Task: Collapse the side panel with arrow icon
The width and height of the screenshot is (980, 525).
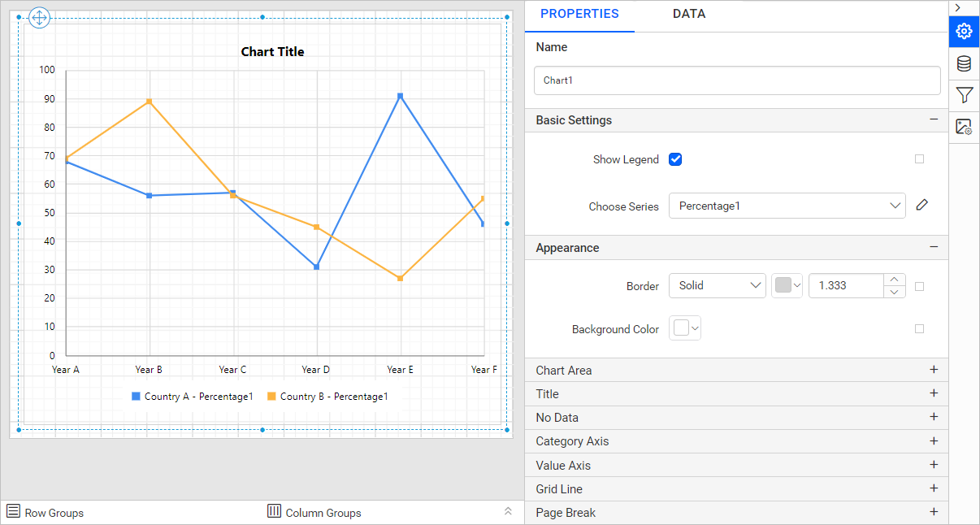Action: (958, 7)
